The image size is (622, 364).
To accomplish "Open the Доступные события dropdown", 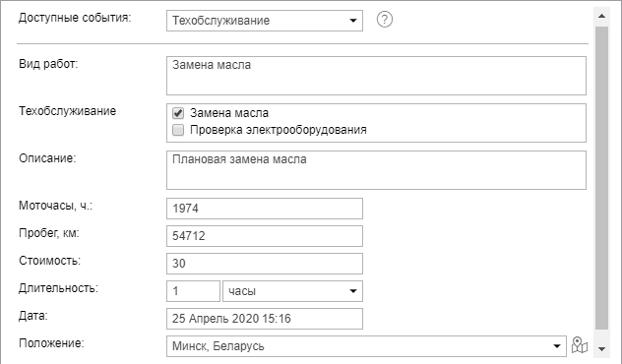I will 265,21.
